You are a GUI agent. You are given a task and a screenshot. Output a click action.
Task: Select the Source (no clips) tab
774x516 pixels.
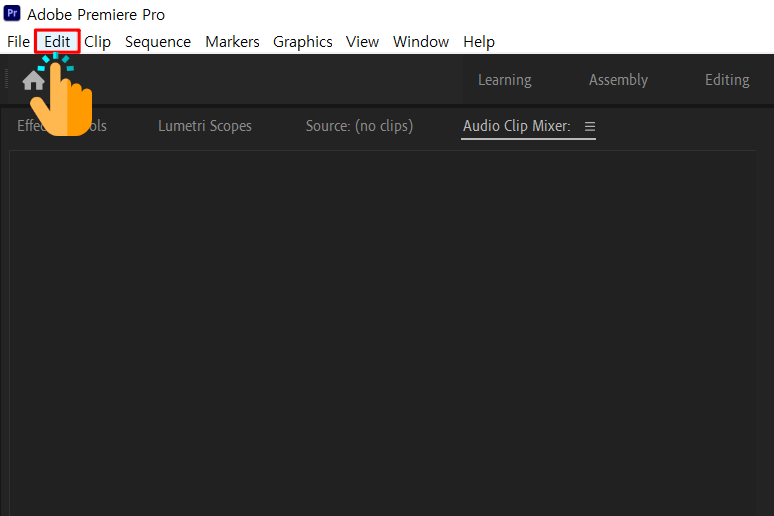coord(359,126)
